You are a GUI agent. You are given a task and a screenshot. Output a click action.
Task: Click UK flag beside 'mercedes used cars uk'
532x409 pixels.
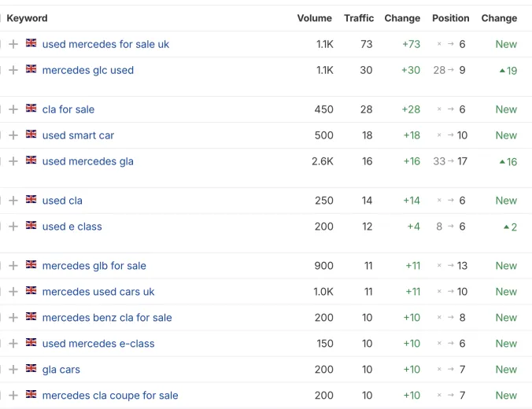(x=31, y=291)
